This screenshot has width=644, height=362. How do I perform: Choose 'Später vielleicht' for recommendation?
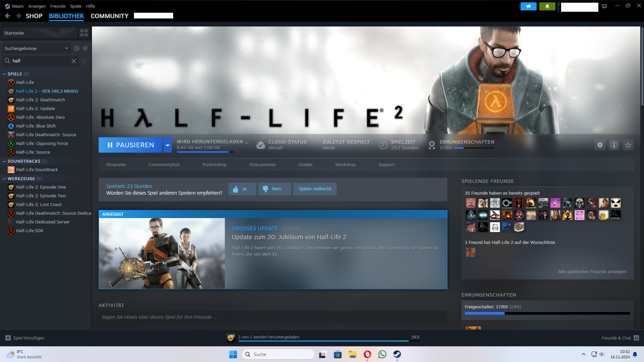pyautogui.click(x=315, y=189)
